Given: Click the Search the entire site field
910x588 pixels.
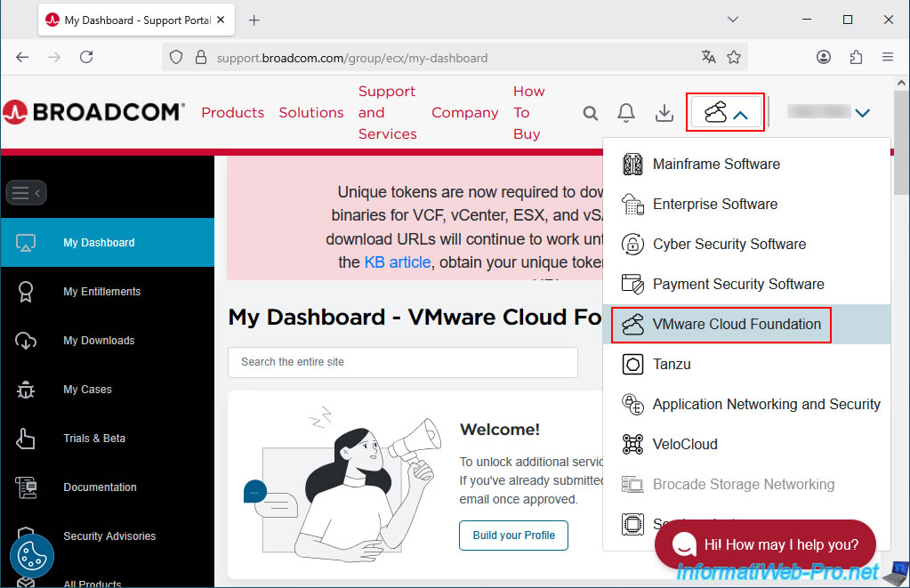Looking at the screenshot, I should point(402,362).
